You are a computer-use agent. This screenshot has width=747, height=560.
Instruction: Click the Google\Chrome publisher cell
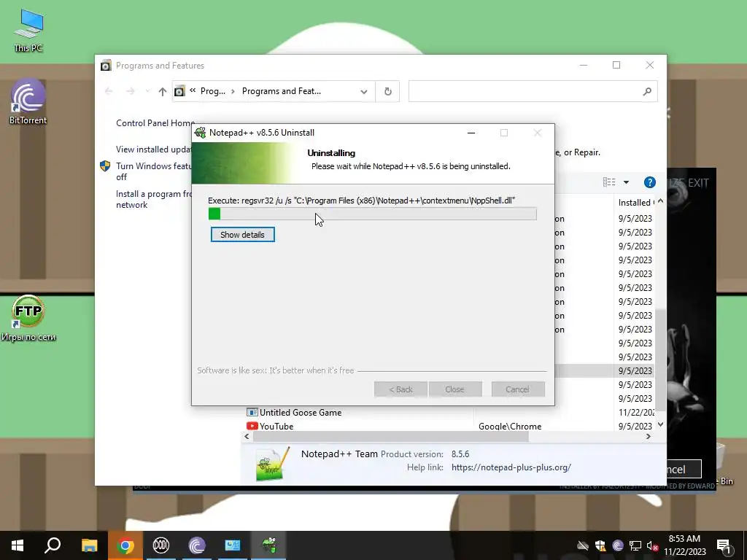click(x=510, y=426)
